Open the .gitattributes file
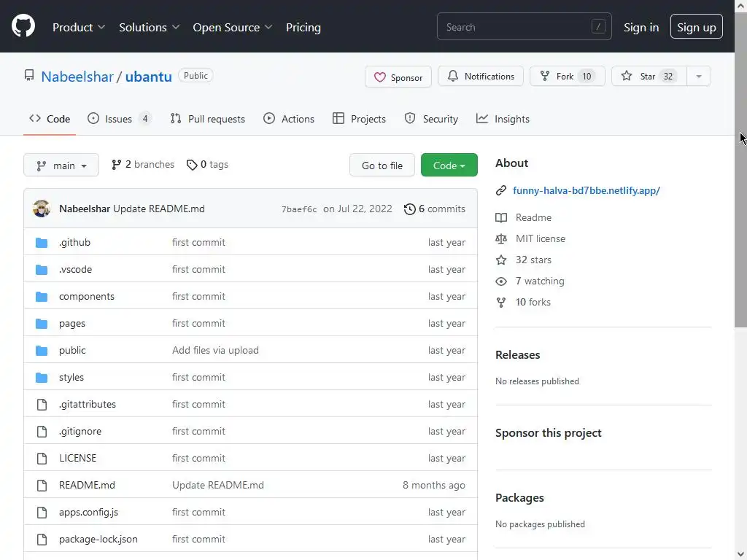Screen dimensions: 747x560 pyautogui.click(x=88, y=404)
